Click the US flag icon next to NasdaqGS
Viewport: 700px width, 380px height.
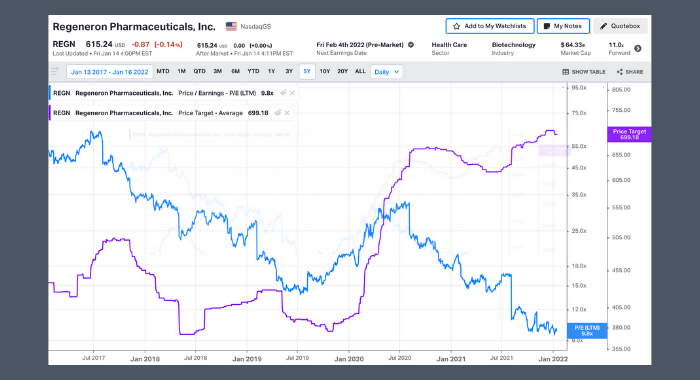[x=231, y=26]
